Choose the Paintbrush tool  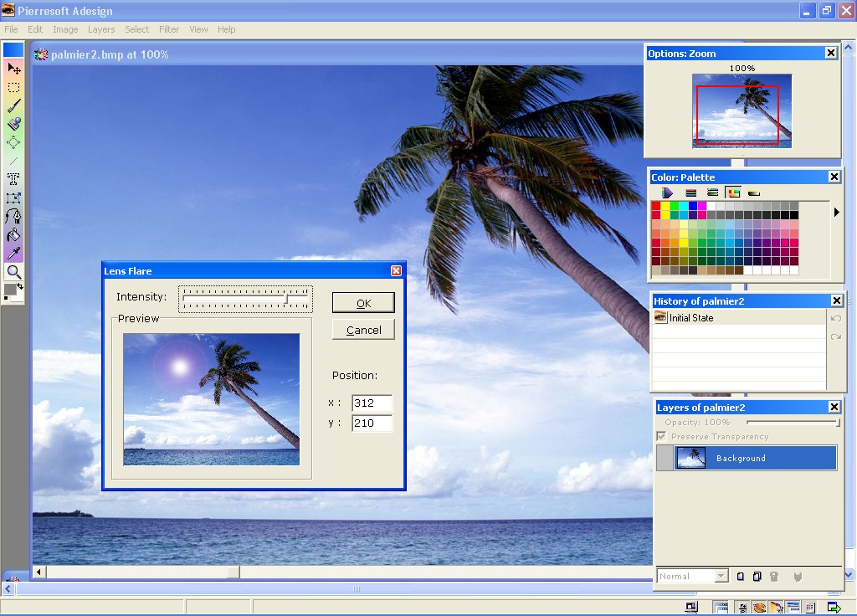[x=13, y=105]
